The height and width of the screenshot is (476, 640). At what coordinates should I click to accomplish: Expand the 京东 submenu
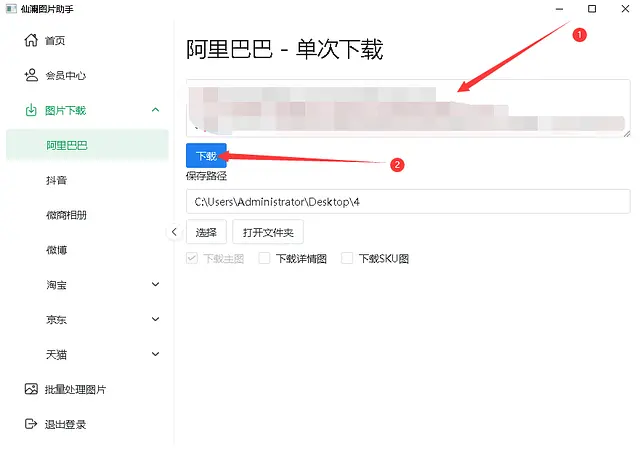coord(156,319)
